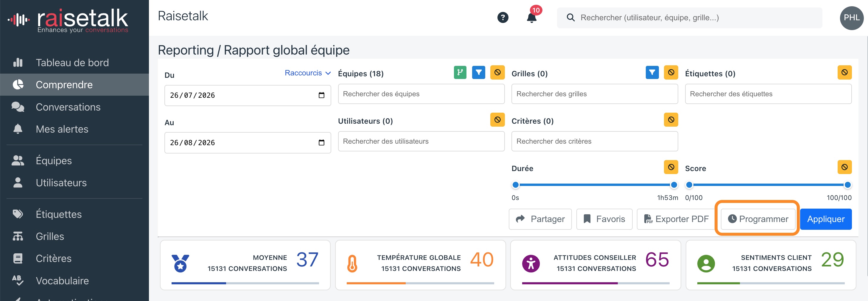Open Vocabulaire in sidebar
This screenshot has width=868, height=301.
(74, 281)
